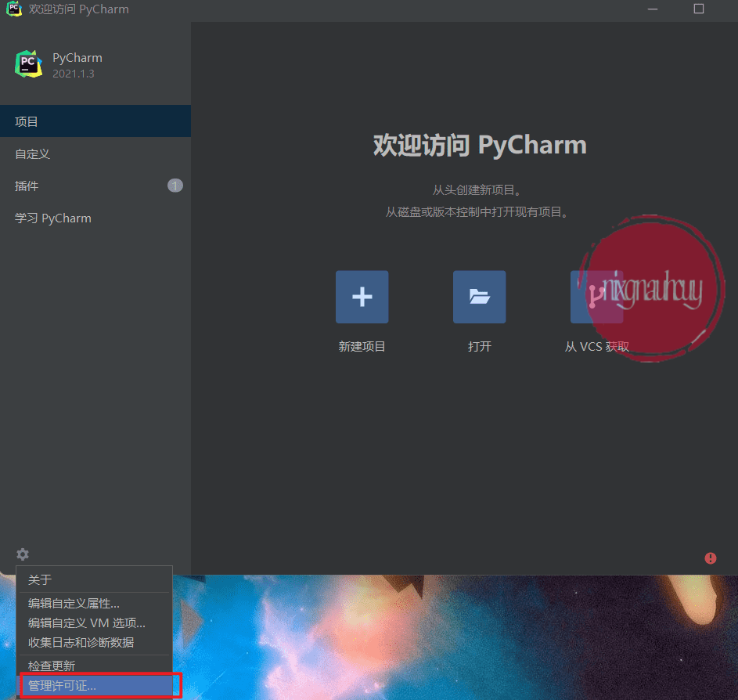Switch to the 自定义 tab
738x700 pixels.
click(95, 153)
